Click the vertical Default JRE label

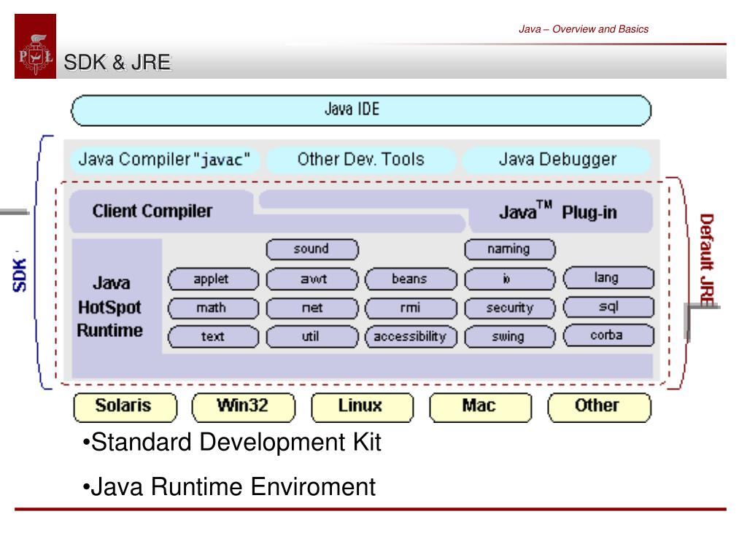(x=706, y=260)
